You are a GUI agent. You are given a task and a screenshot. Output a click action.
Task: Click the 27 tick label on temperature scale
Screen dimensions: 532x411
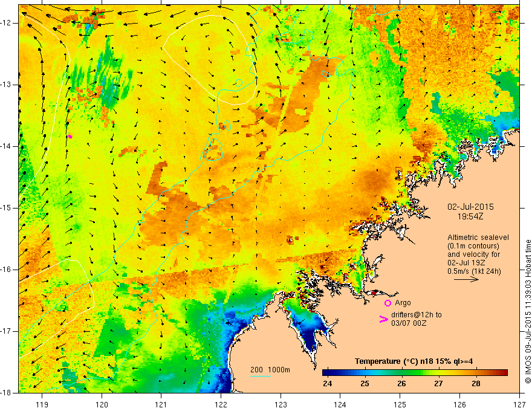438,384
